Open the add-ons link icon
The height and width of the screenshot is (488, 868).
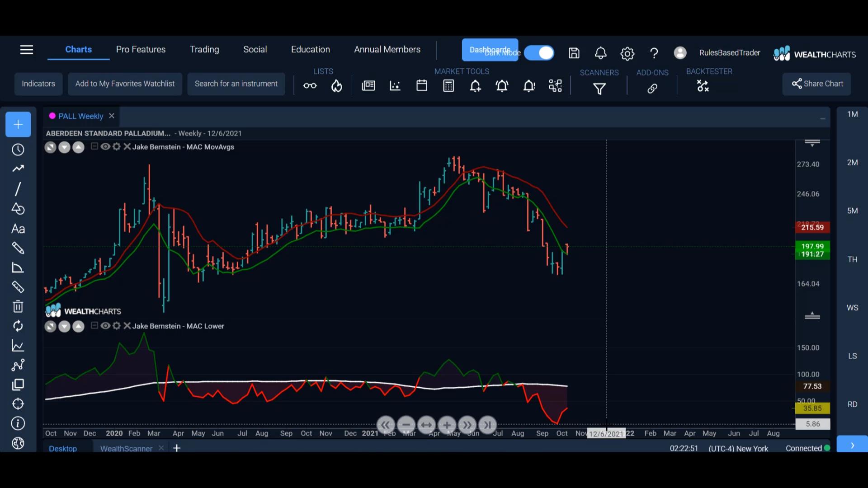(652, 89)
